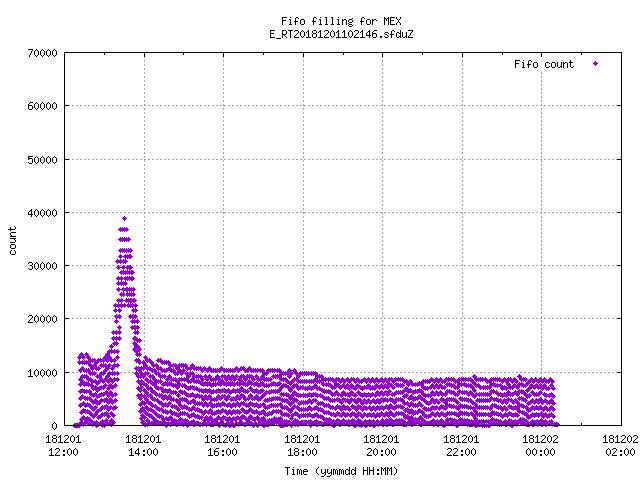Click the y-axis value 50000

pos(42,160)
